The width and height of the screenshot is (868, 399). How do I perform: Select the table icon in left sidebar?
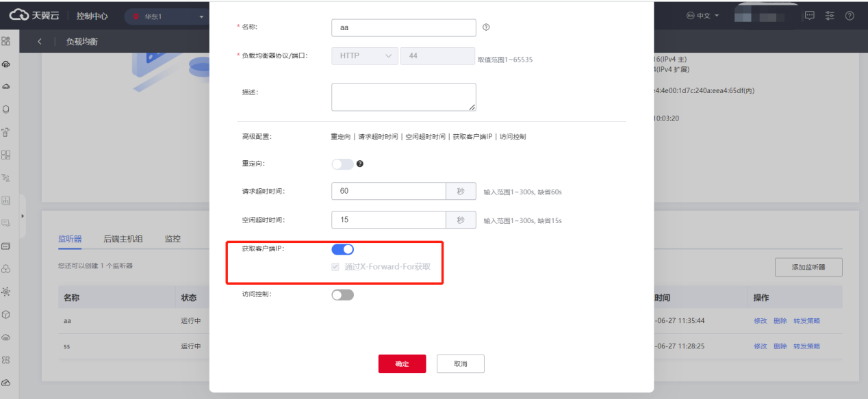(x=6, y=201)
